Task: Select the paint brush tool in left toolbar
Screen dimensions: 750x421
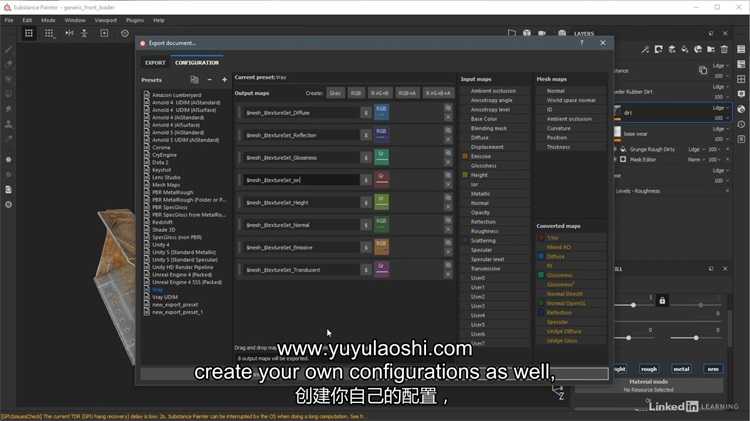Action: click(x=8, y=49)
